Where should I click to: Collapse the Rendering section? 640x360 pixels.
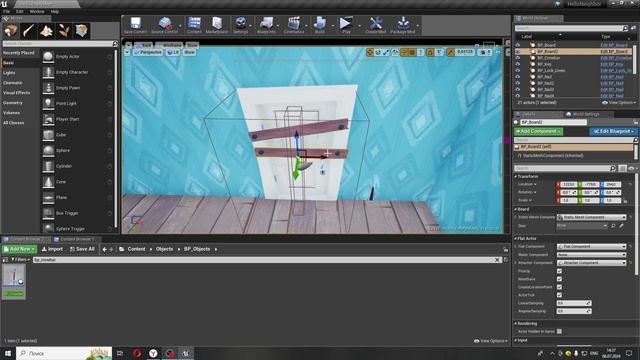point(516,324)
